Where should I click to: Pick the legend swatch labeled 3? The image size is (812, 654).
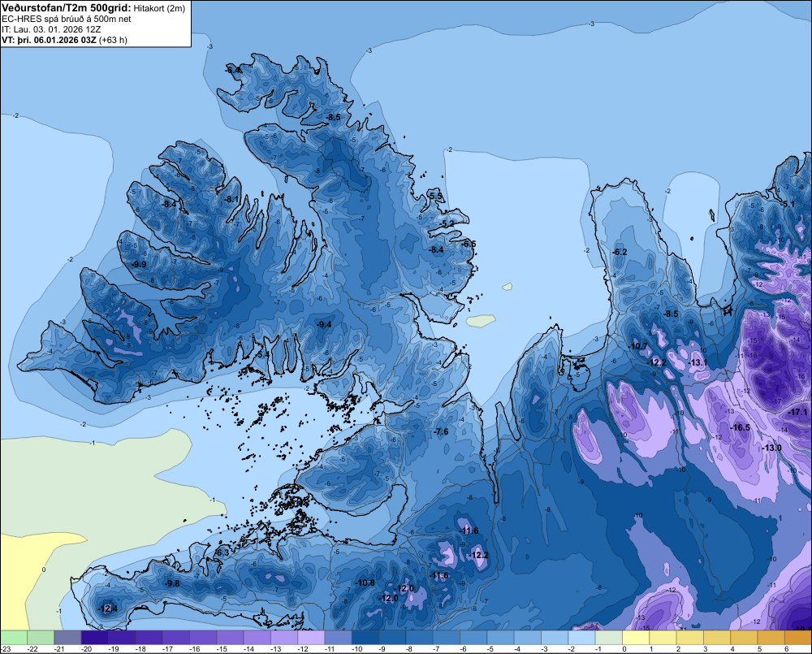pyautogui.click(x=717, y=638)
